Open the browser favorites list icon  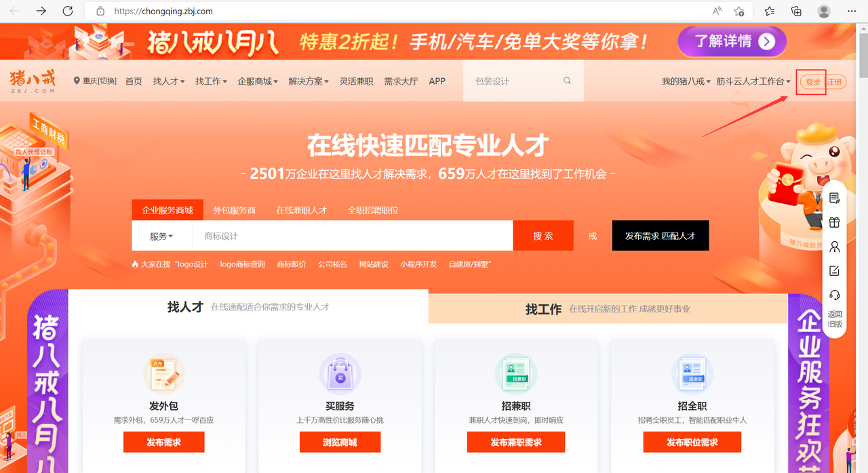770,11
